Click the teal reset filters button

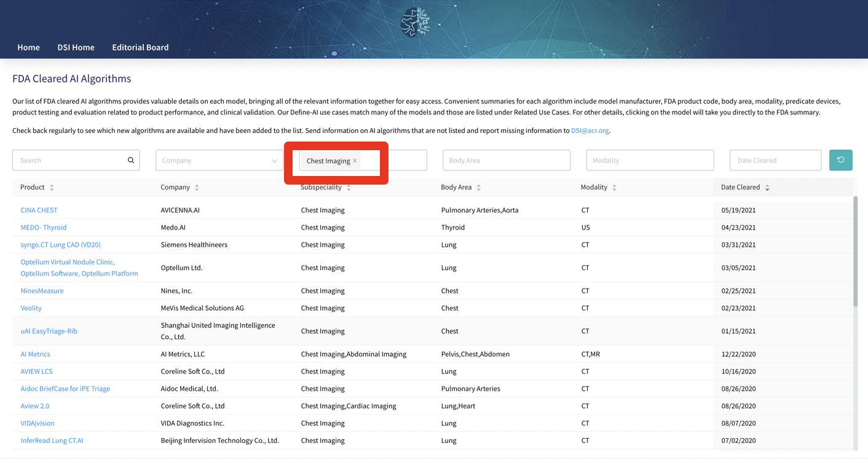(x=840, y=160)
